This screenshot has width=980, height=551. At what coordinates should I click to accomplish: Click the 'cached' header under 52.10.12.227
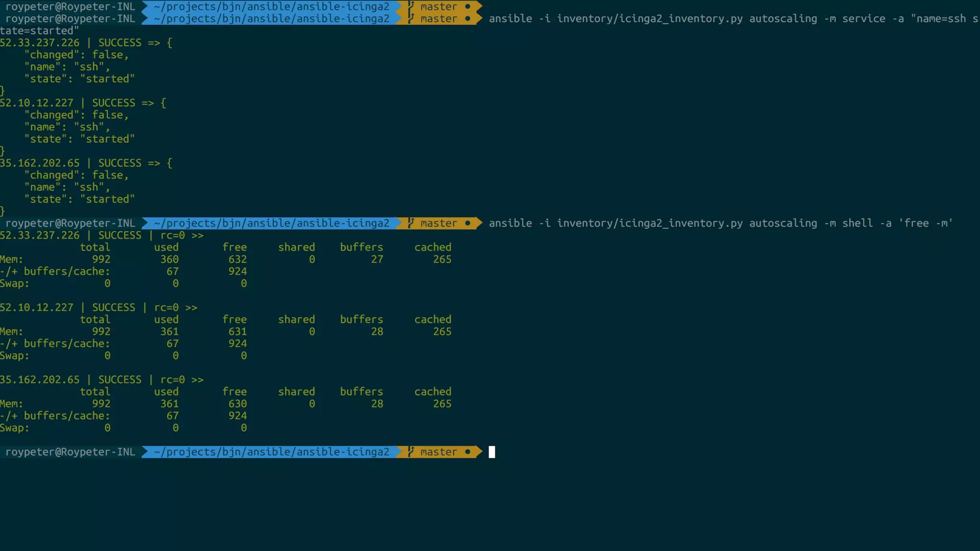pyautogui.click(x=433, y=320)
